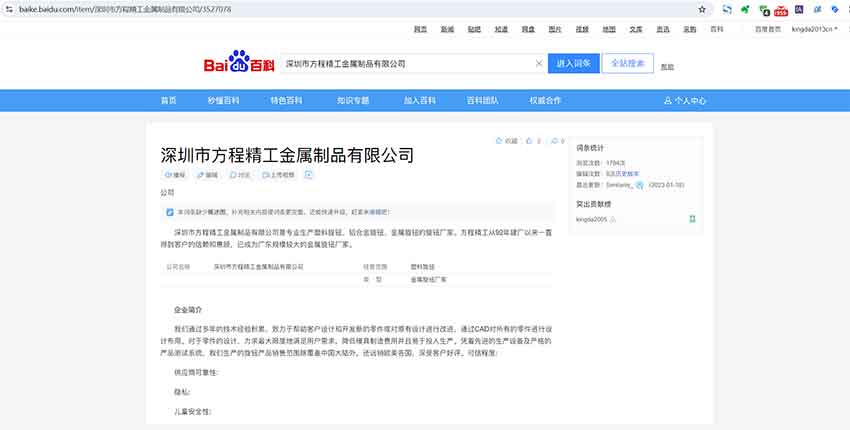Viewport: 850px width, 430px height.
Task: Open the green chat extension with badge
Action: (x=764, y=9)
